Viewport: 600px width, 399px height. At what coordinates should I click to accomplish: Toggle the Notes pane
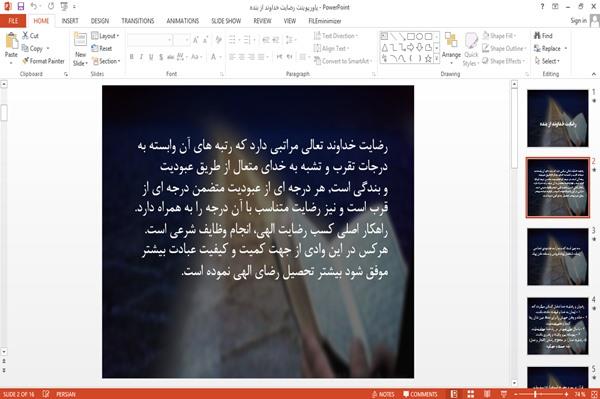(383, 394)
